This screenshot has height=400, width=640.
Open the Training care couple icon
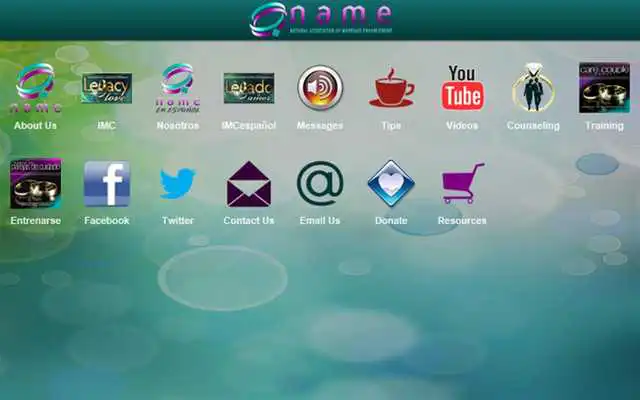pyautogui.click(x=604, y=88)
